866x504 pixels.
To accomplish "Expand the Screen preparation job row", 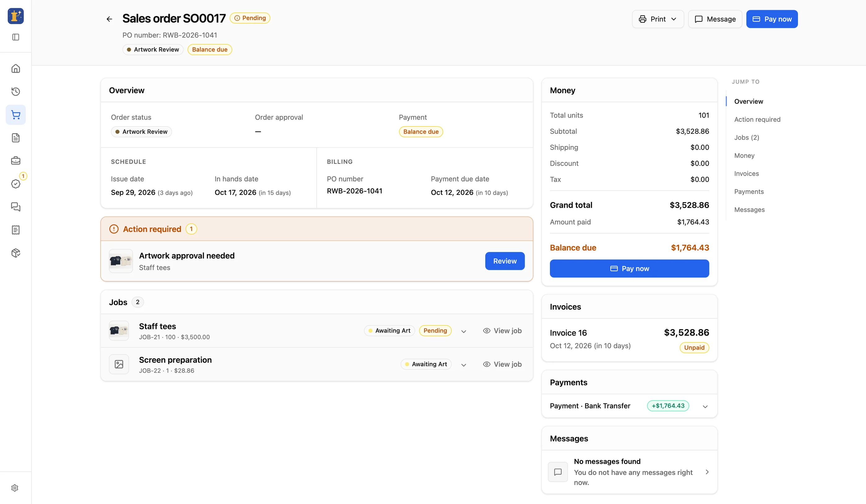I will [x=464, y=365].
